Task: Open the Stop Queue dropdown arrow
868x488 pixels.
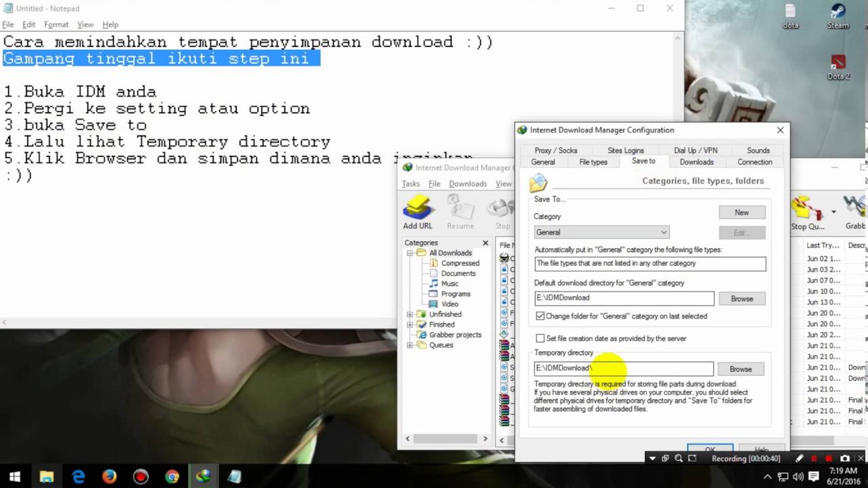Action: pyautogui.click(x=833, y=211)
